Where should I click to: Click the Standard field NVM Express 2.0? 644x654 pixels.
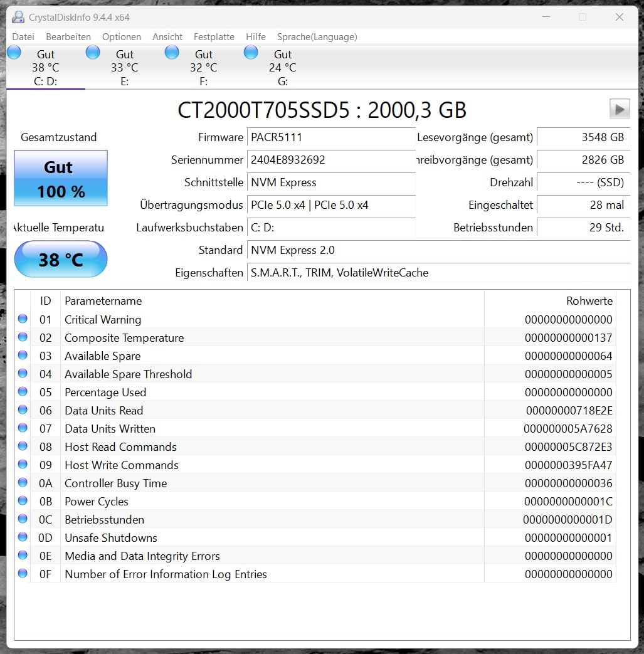[x=438, y=250]
